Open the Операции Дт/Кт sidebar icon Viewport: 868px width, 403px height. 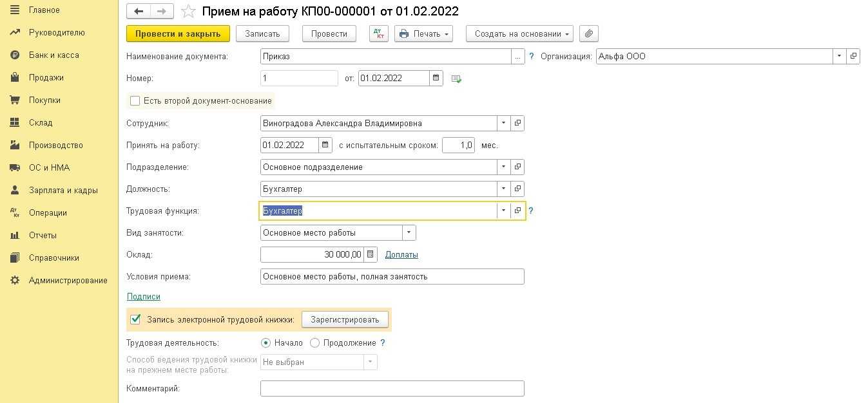click(x=15, y=213)
